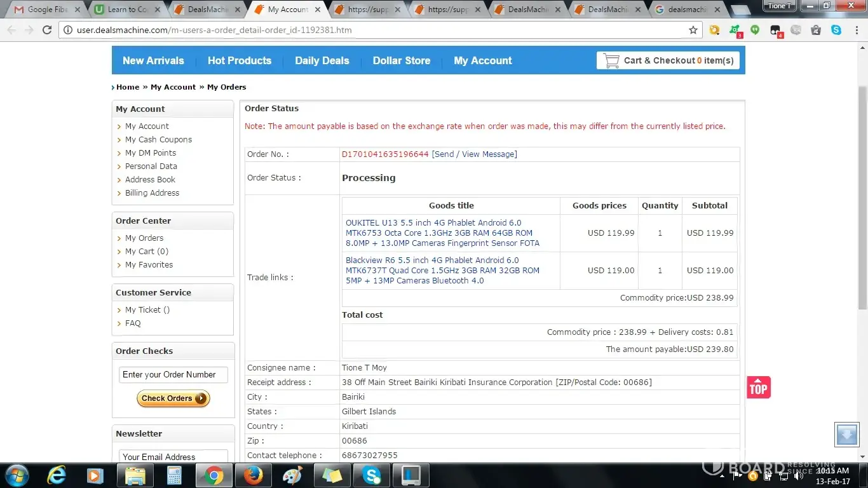Click the contact telephone 68673027955
Screen dimensions: 868x488
click(370, 455)
